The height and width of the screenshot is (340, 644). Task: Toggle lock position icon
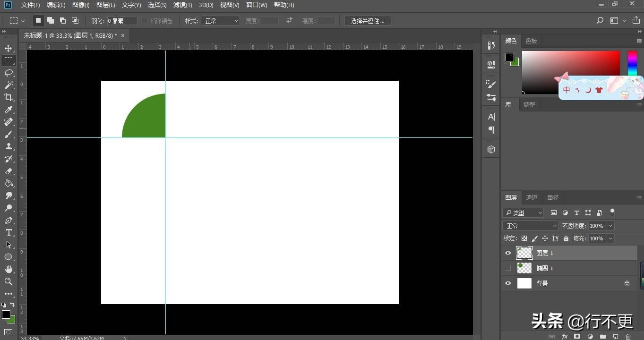click(x=545, y=238)
